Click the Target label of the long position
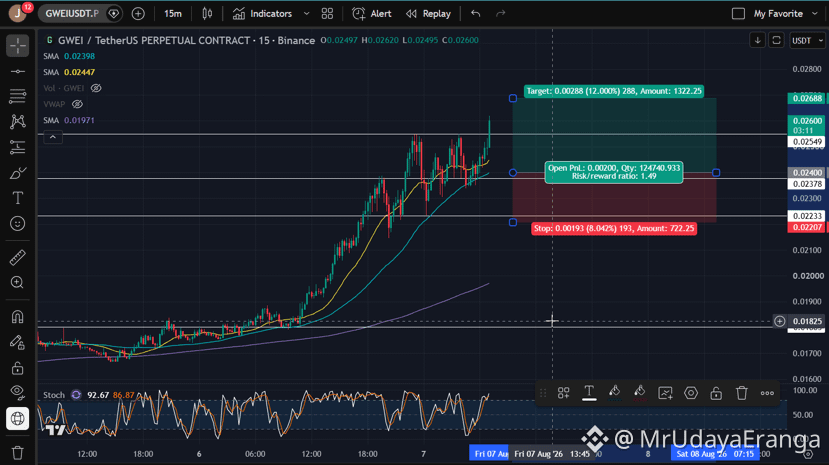829x465 pixels. pyautogui.click(x=614, y=91)
